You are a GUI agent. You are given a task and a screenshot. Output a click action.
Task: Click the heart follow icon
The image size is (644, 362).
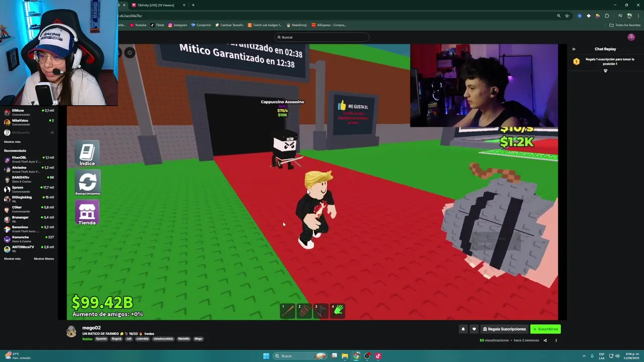pyautogui.click(x=474, y=329)
